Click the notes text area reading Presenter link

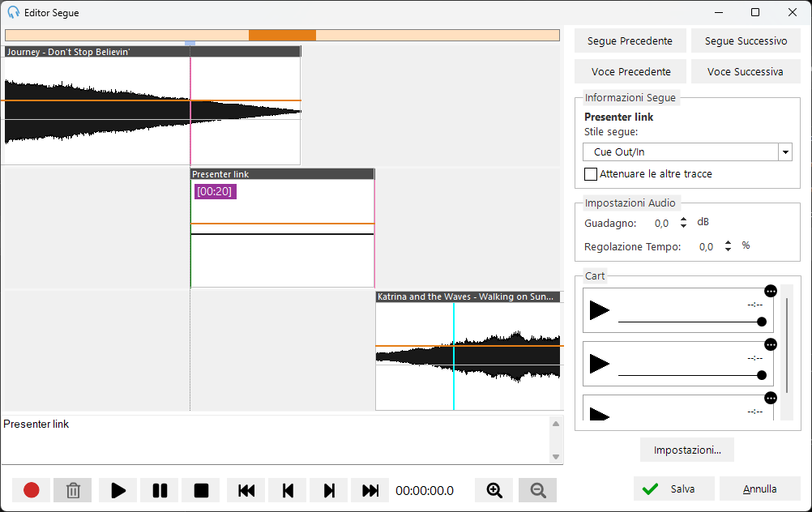coord(276,440)
